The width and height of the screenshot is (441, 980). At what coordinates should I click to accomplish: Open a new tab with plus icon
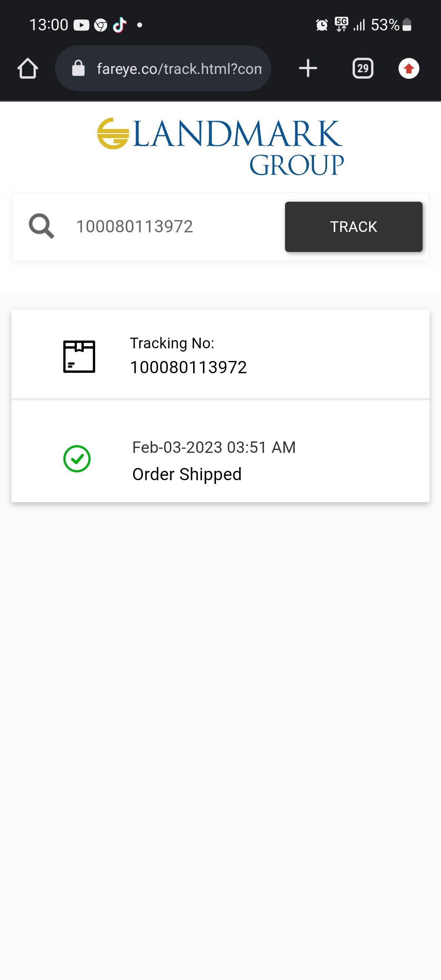[x=308, y=68]
